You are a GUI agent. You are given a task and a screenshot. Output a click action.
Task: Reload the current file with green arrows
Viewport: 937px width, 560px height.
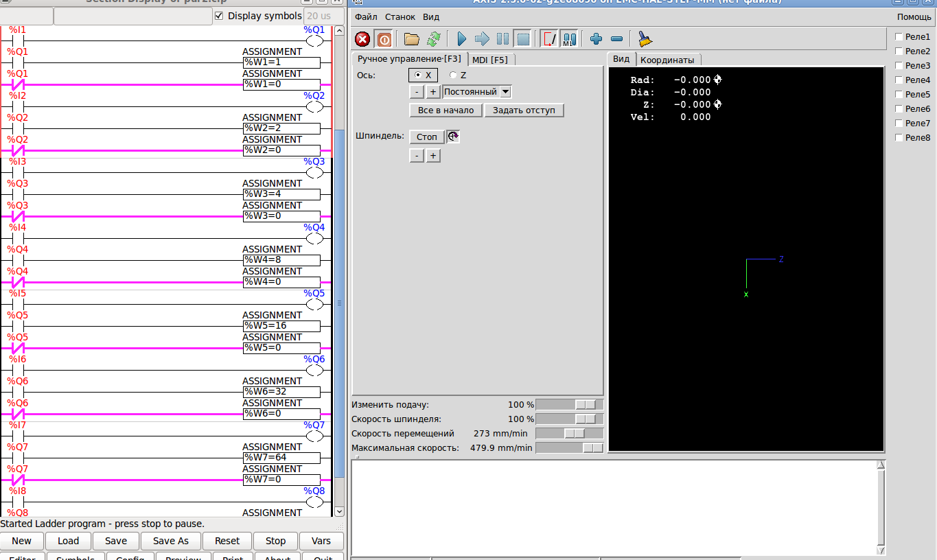(x=434, y=39)
